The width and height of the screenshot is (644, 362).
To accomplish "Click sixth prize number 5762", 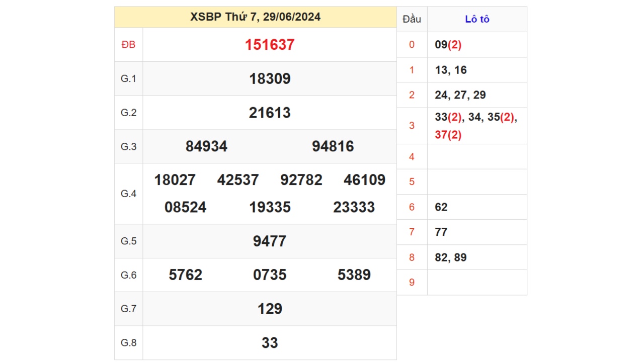I will tap(185, 275).
